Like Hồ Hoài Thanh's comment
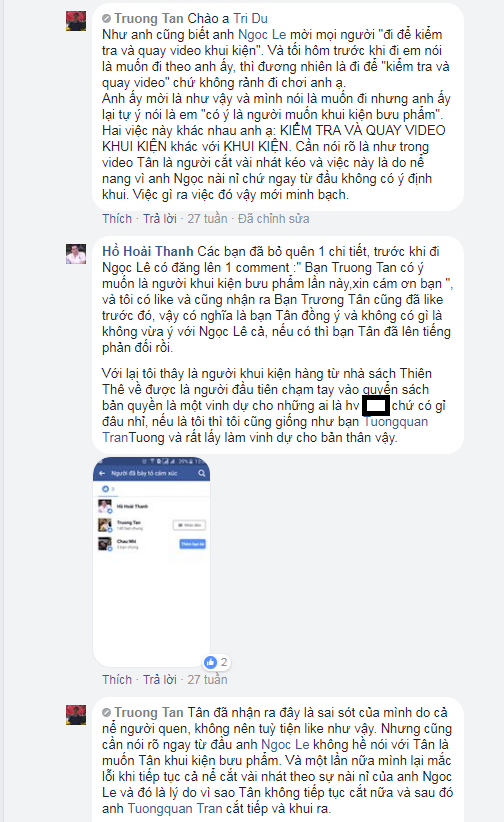 [x=117, y=679]
